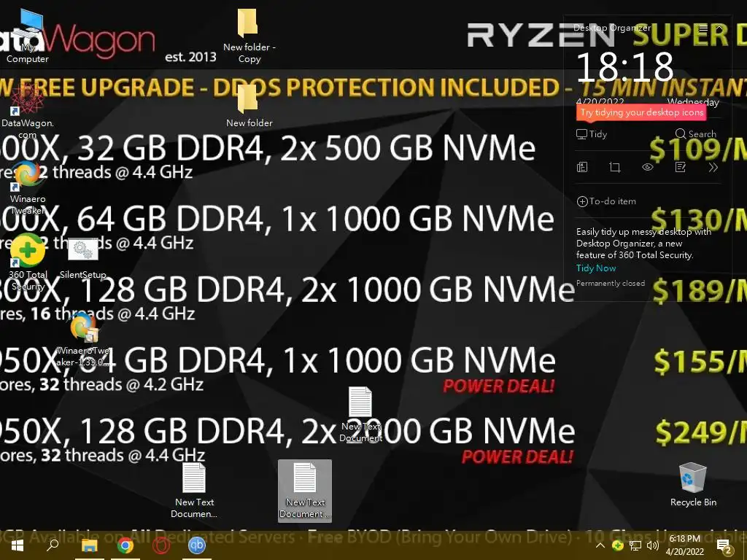The image size is (747, 560).
Task: Select the New folder desktop icon
Action: click(x=249, y=106)
